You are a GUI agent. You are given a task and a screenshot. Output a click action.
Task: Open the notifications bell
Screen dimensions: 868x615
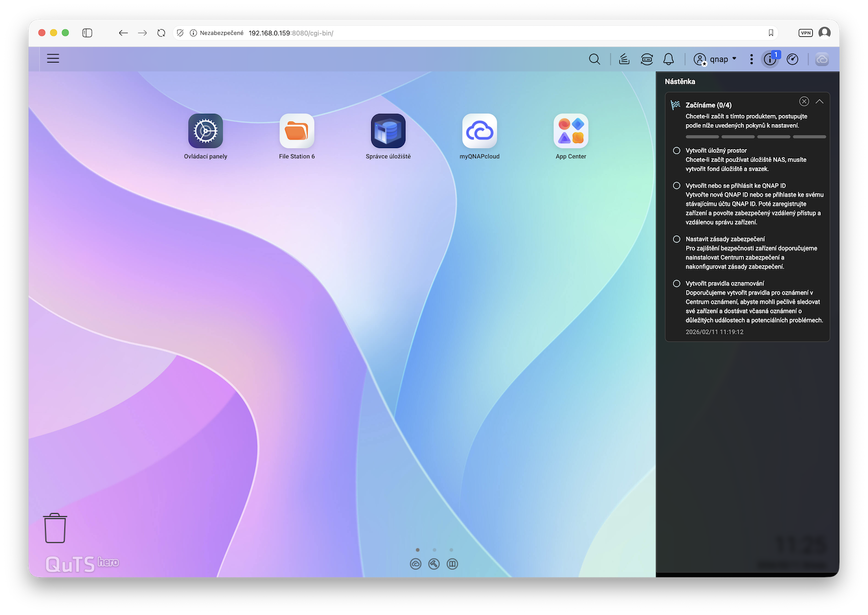click(668, 59)
